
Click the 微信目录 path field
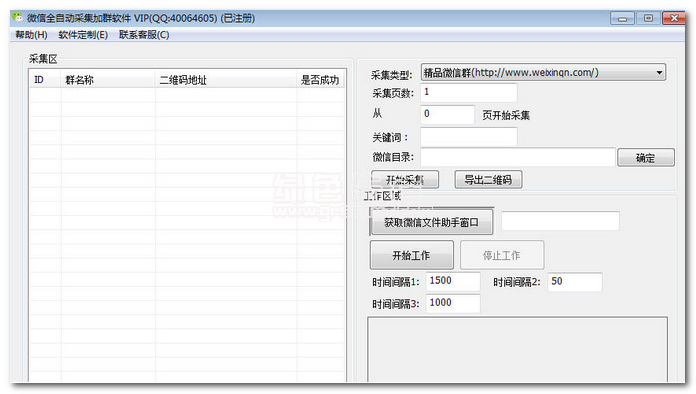click(x=518, y=157)
